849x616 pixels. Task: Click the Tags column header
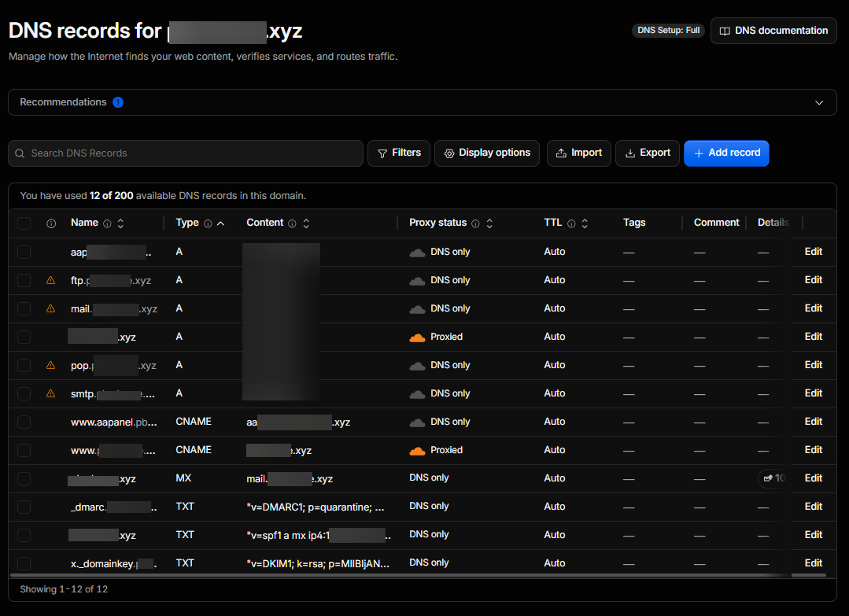634,223
